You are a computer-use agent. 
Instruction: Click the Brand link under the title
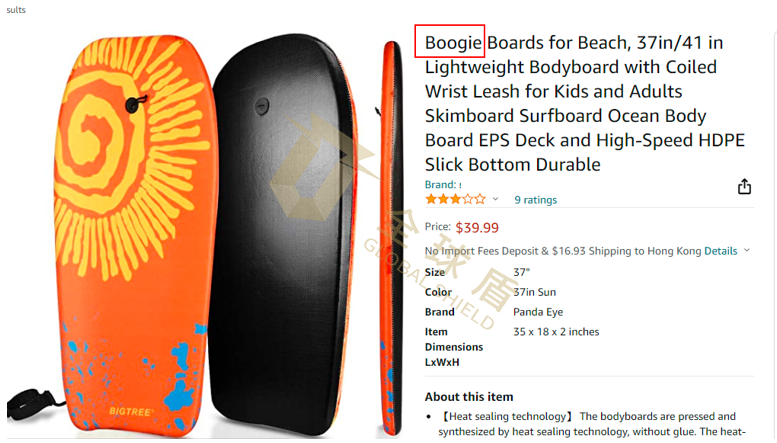pos(443,184)
